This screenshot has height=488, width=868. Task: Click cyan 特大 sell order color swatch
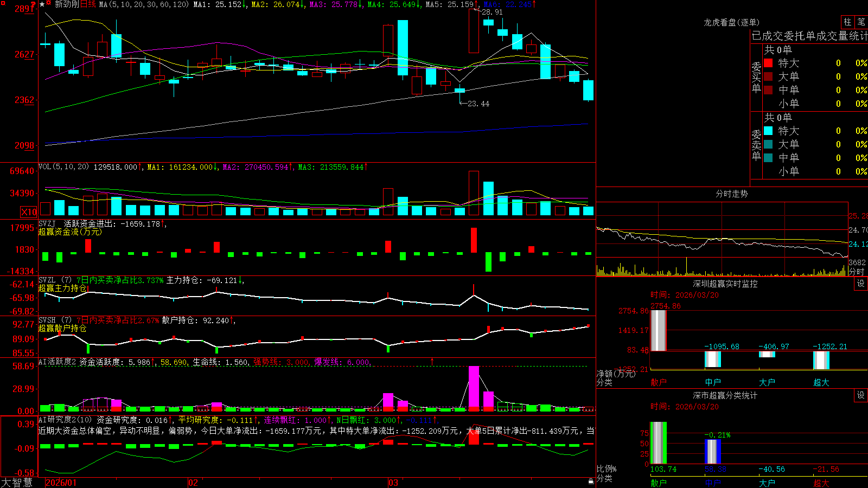pos(768,131)
